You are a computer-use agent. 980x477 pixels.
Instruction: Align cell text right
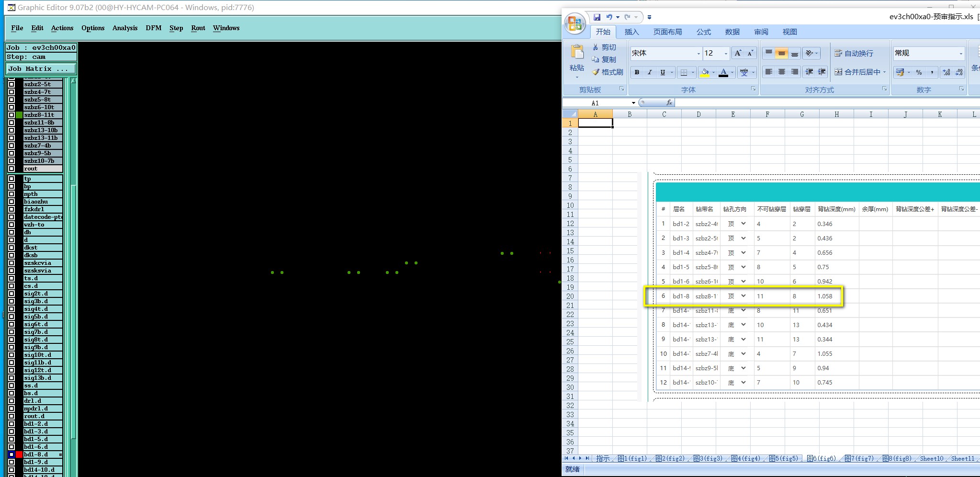[x=795, y=72]
